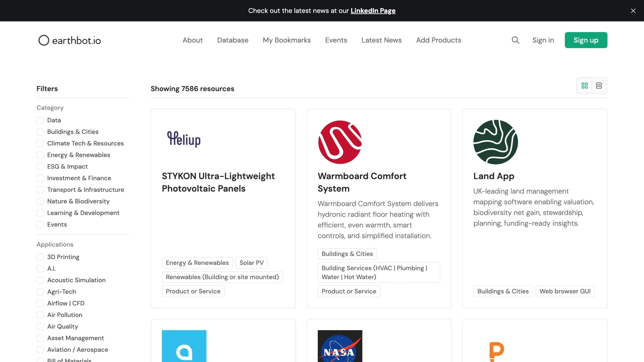Click the Land App UK-leading description text

[x=534, y=207]
